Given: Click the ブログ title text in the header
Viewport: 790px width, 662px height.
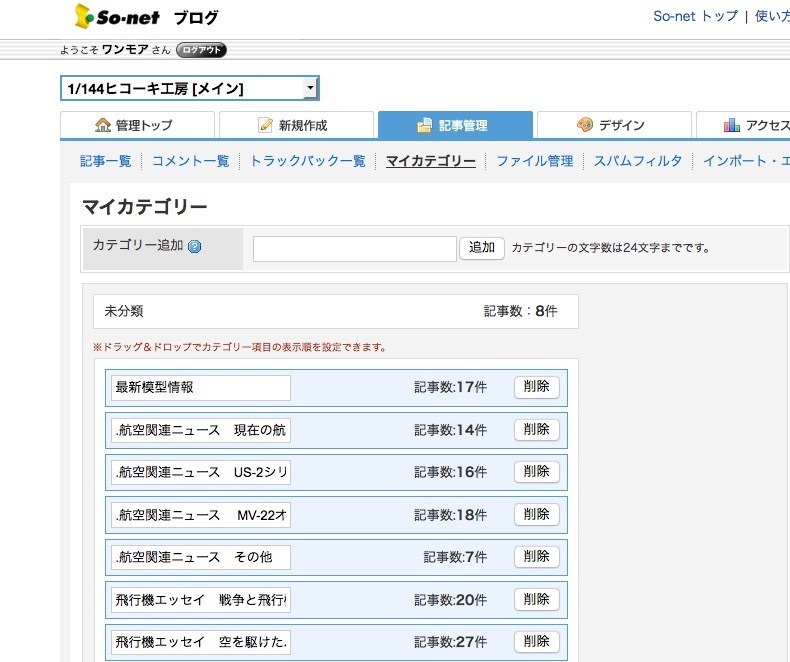Looking at the screenshot, I should pyautogui.click(x=196, y=18).
